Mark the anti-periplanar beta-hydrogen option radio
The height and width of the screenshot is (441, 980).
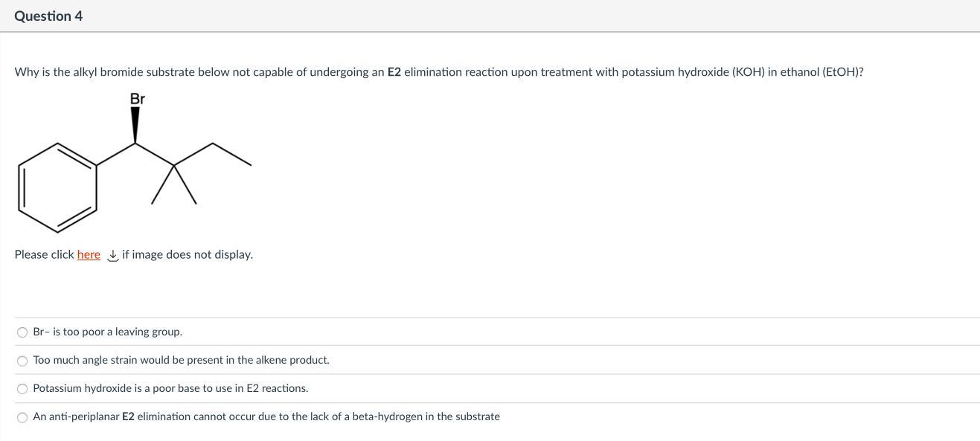[22, 417]
